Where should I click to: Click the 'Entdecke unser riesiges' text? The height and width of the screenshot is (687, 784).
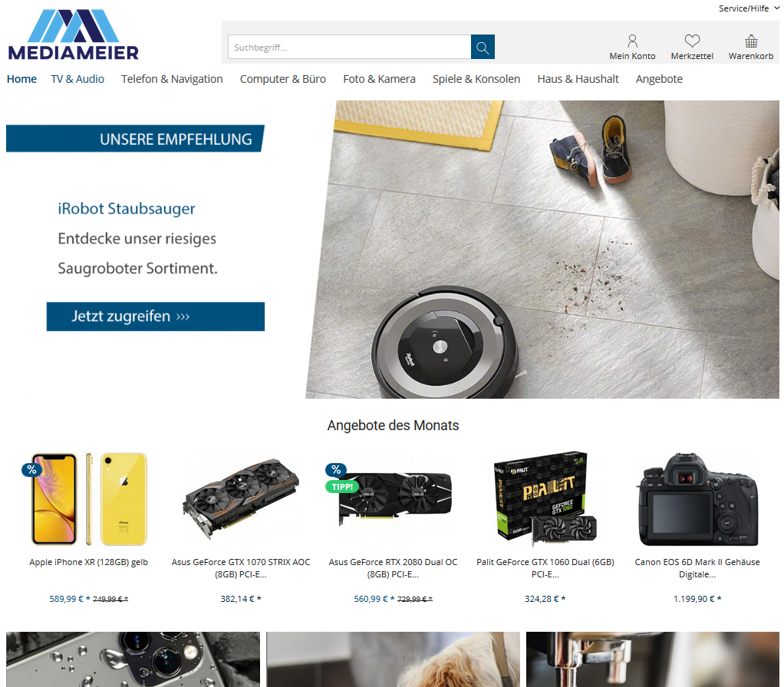point(137,238)
